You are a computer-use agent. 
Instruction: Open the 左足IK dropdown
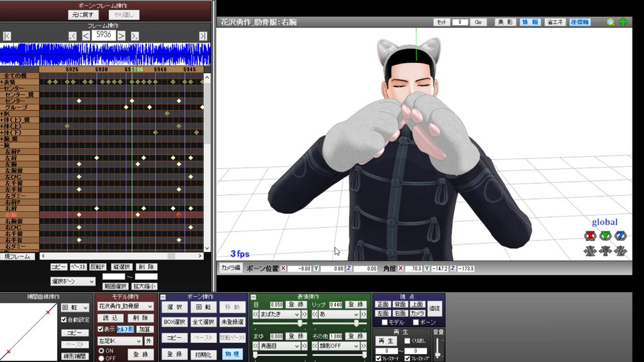point(119,341)
